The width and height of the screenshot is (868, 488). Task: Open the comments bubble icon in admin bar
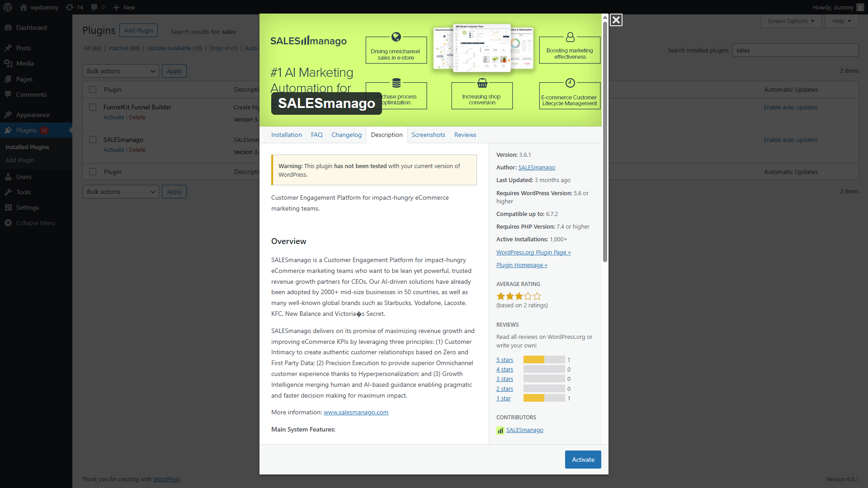[x=94, y=7]
